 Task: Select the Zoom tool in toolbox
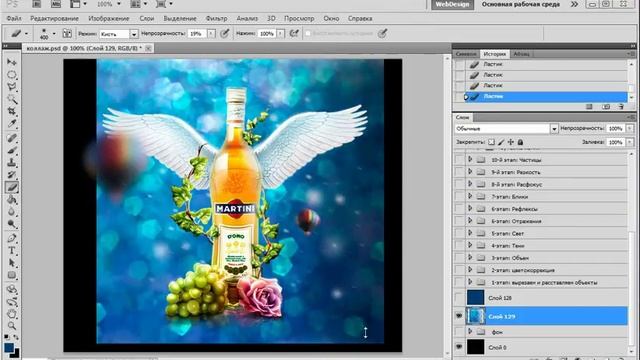(11, 326)
